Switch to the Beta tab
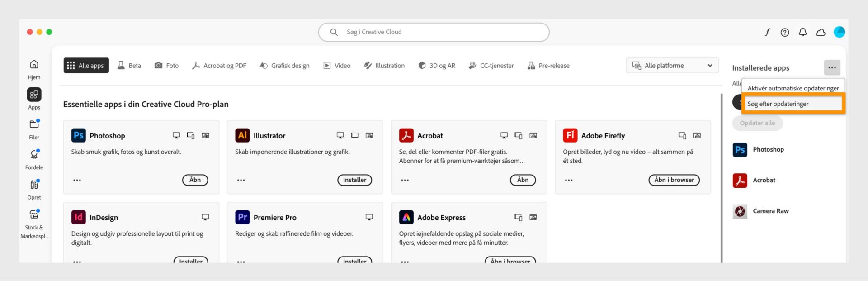 (129, 66)
